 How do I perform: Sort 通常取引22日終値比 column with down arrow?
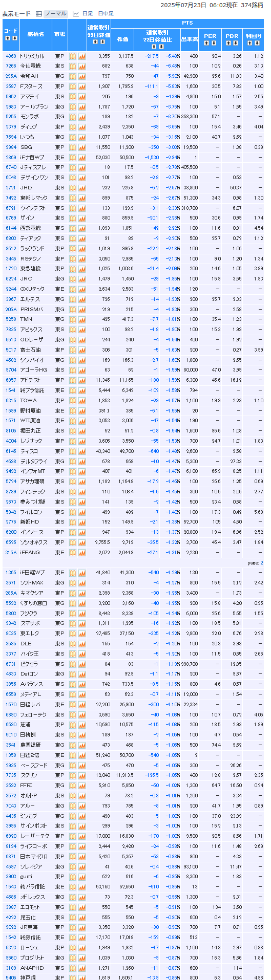161,47
